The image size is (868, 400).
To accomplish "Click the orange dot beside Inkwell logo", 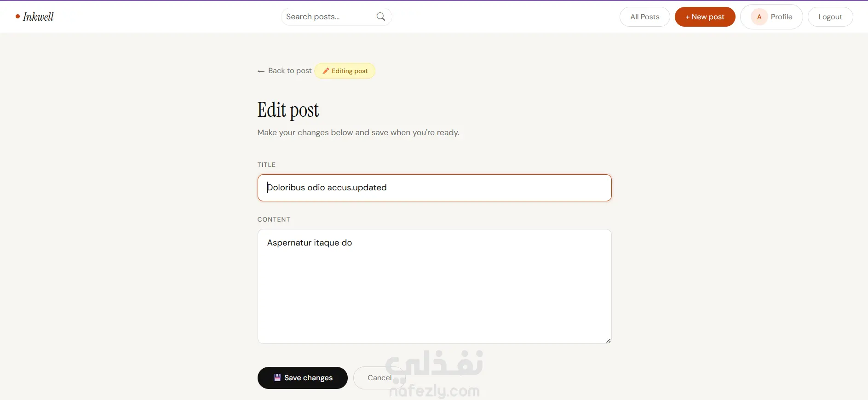I will click(17, 17).
